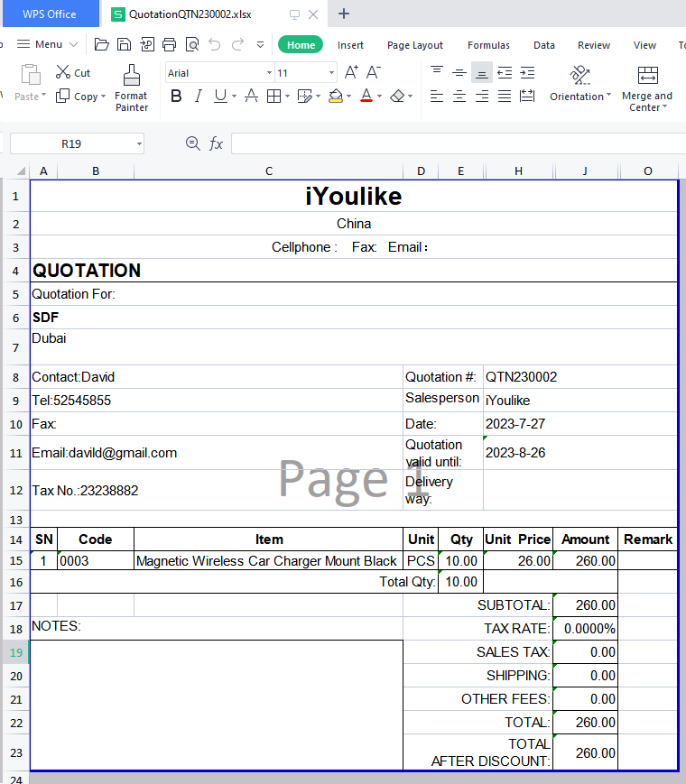The image size is (686, 784).
Task: Click the distributed alignment icon
Action: 527,96
